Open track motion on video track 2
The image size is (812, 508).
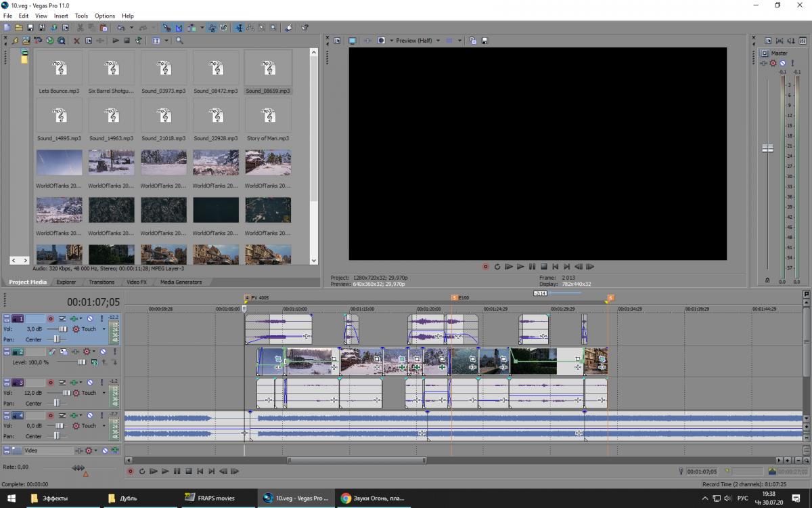pos(63,352)
